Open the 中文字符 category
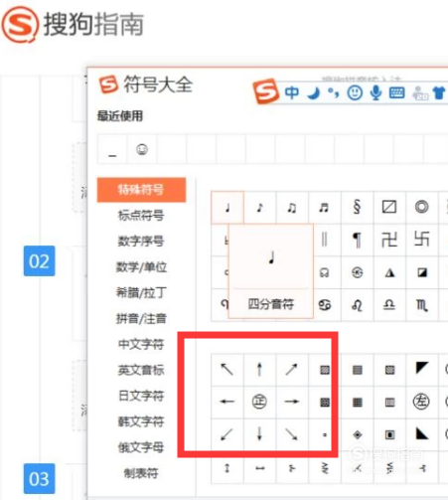The image size is (448, 500). (x=141, y=344)
